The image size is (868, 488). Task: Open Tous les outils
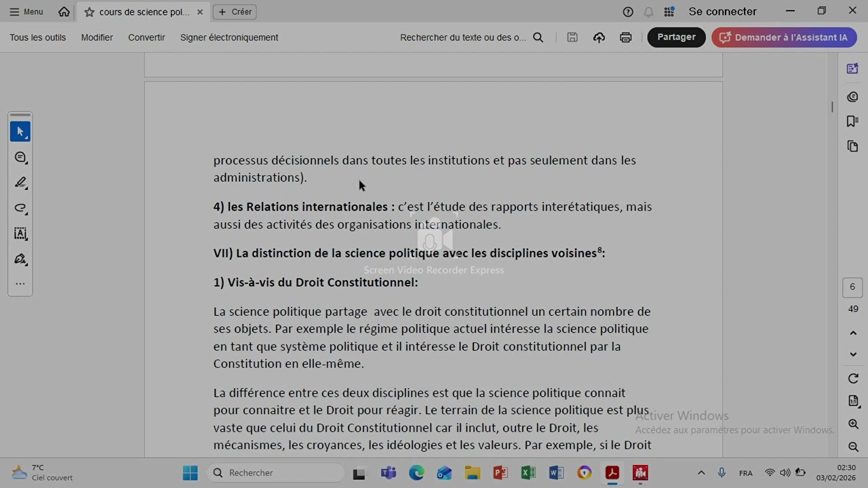[38, 37]
